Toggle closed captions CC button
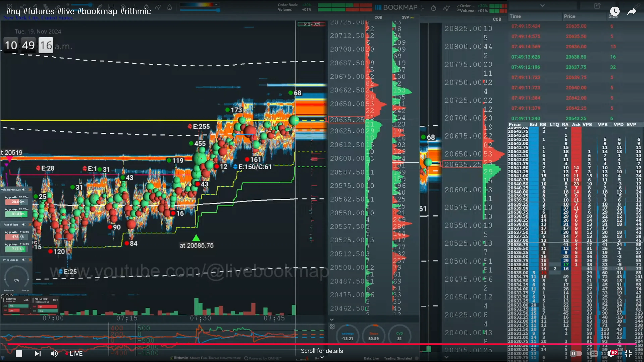Screen dimensions: 644x362 coord(594,353)
